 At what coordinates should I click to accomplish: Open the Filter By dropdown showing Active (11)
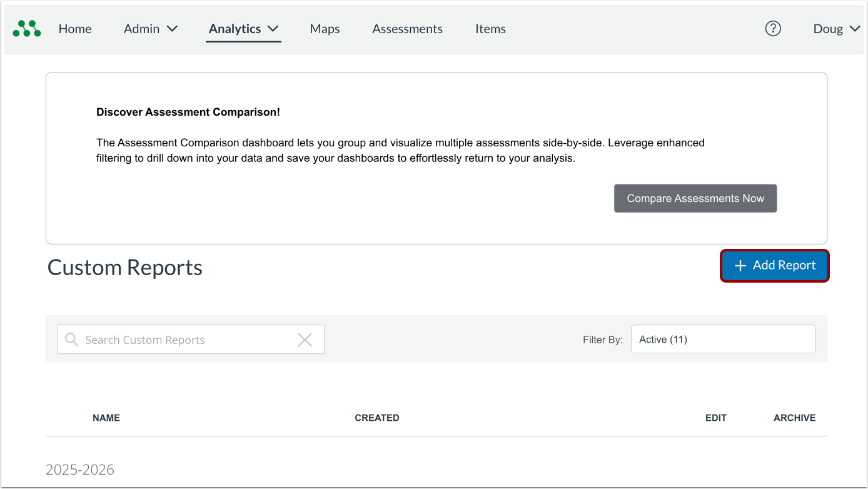click(723, 339)
